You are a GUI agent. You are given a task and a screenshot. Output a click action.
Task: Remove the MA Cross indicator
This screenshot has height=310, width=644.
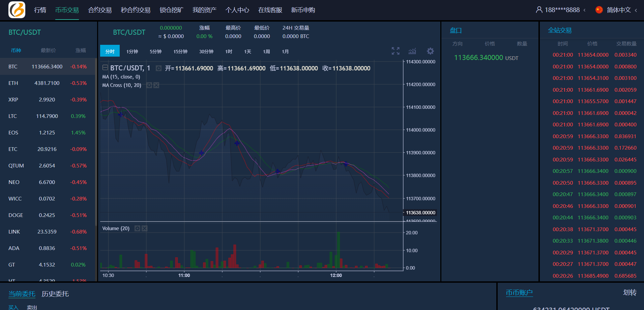pos(156,85)
